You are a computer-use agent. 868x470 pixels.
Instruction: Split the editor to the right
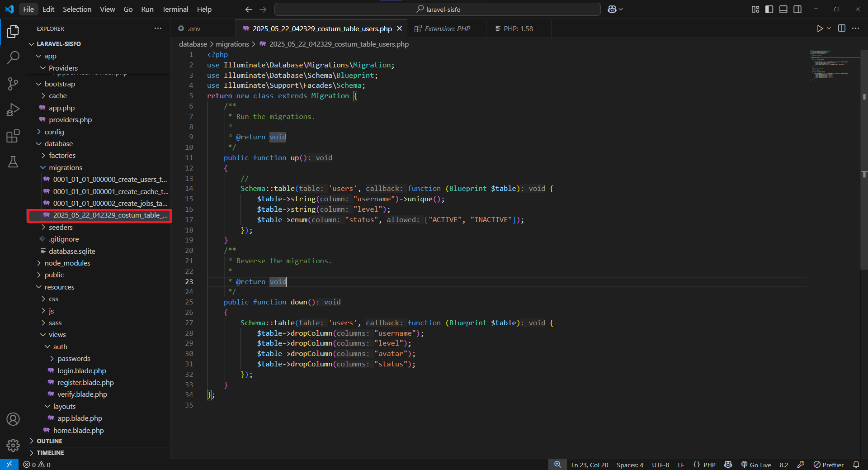click(x=841, y=28)
